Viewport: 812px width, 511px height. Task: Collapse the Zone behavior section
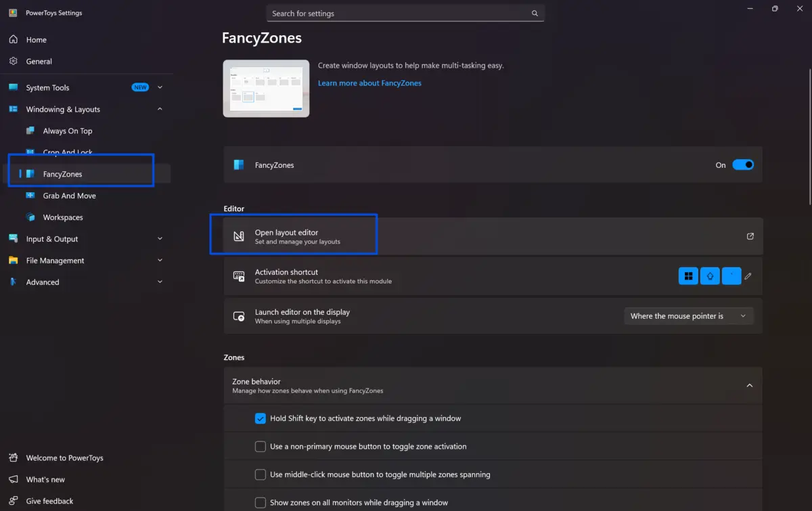pos(749,386)
